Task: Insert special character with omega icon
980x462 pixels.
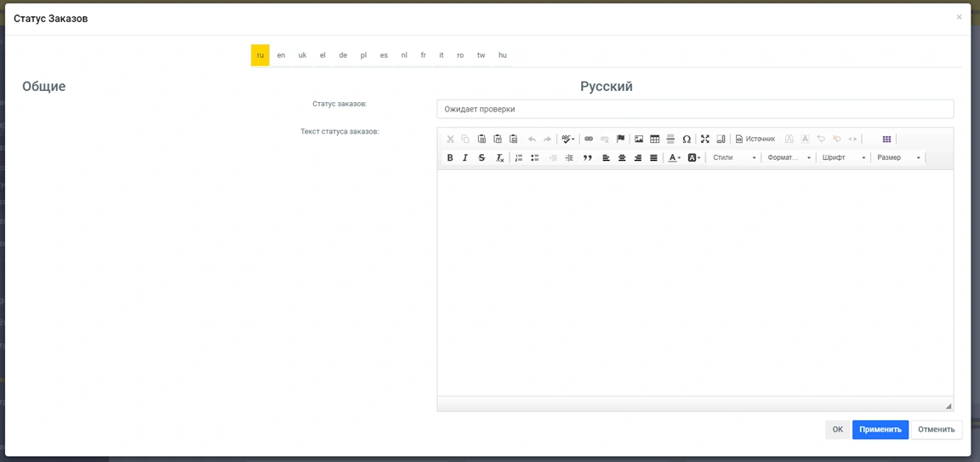Action: coord(687,139)
